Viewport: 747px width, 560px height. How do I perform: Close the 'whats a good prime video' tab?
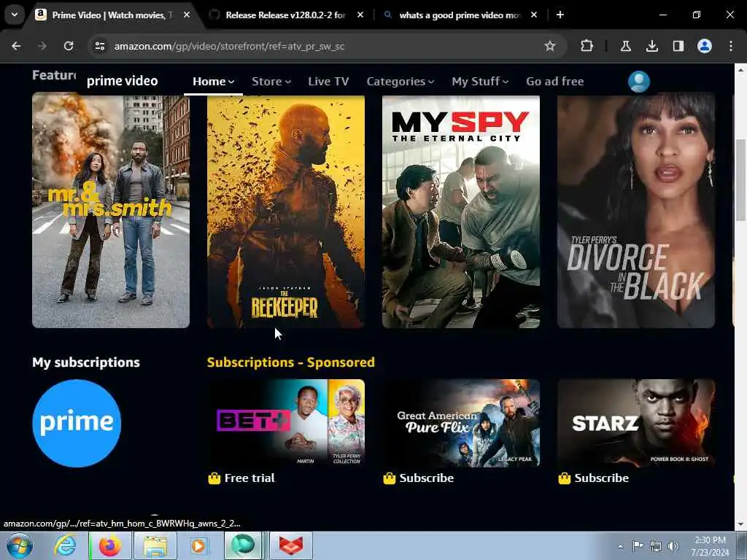[x=534, y=15]
